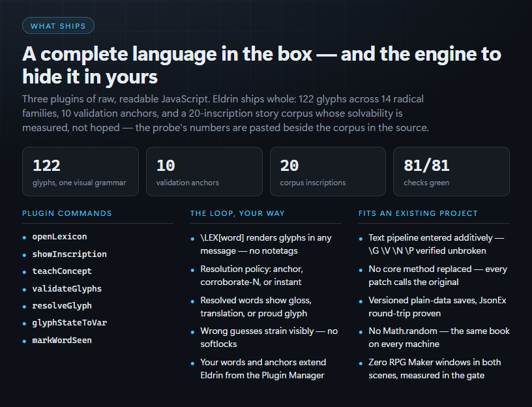Select the 20 corpus inscriptions stat card
The image size is (532, 407).
coord(328,172)
